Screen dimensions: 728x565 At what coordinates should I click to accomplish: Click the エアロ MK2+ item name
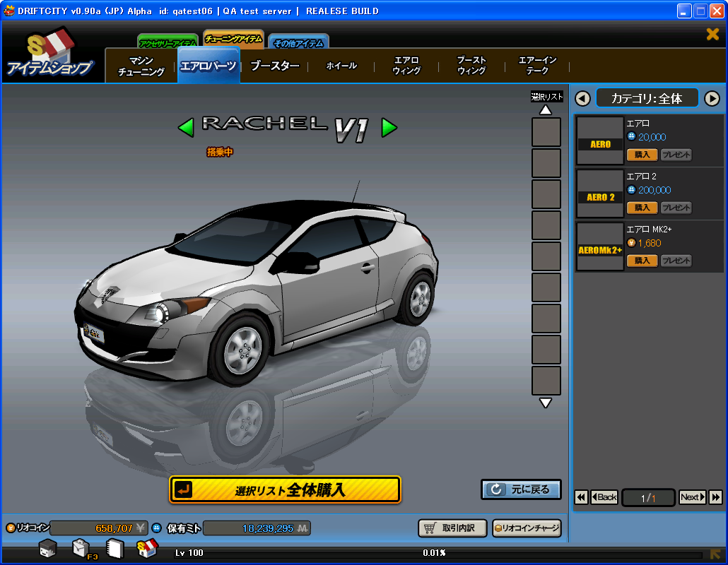pos(649,229)
